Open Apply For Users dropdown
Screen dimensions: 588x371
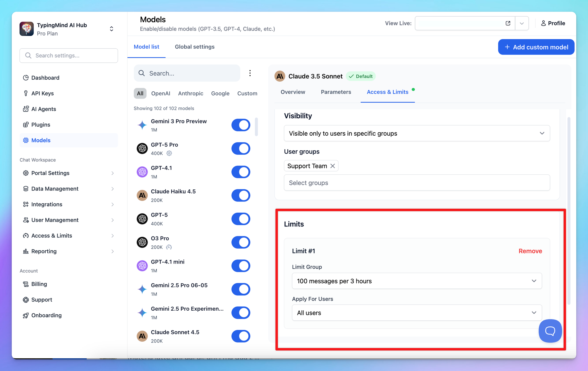417,313
